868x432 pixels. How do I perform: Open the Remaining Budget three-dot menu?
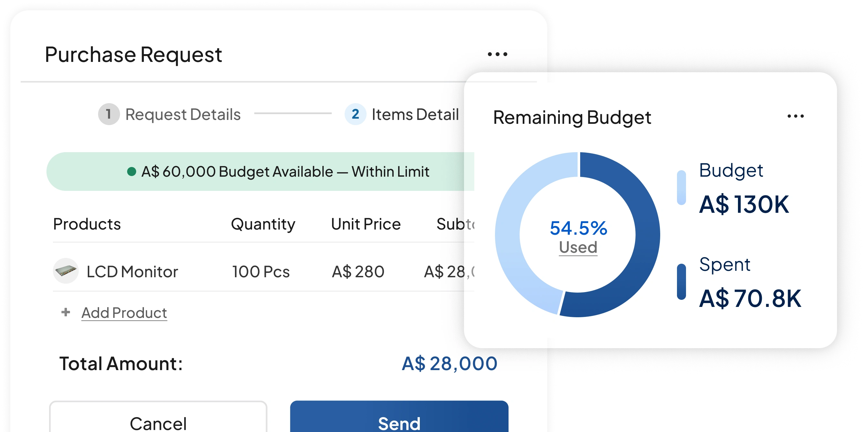point(795,116)
